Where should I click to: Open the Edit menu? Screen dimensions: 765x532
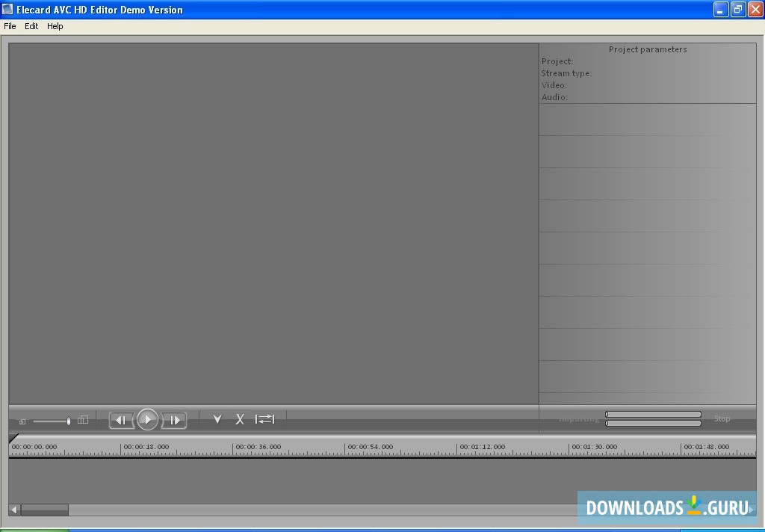coord(31,26)
